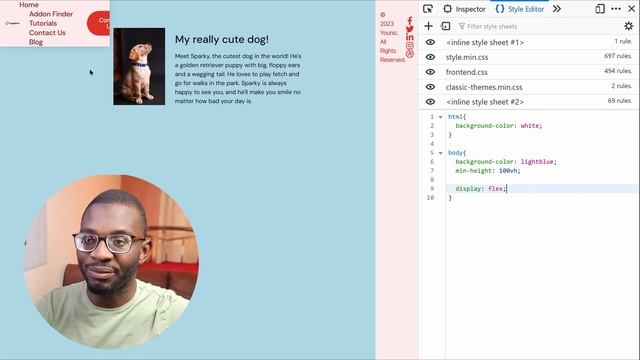Select style.min.css in sheet list

[467, 57]
